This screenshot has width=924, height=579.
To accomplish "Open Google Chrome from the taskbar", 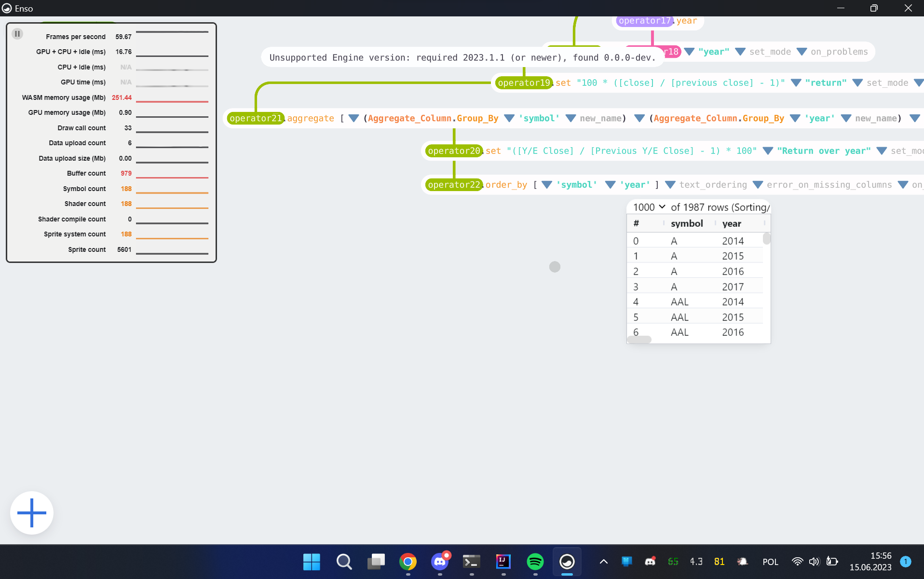I will [x=408, y=562].
